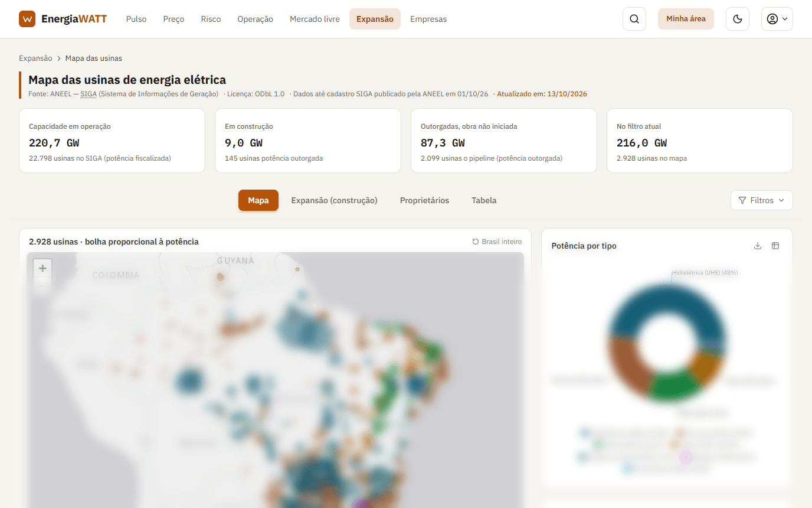812x508 pixels.
Task: Click 'Potência por tipo' title
Action: 584,246
